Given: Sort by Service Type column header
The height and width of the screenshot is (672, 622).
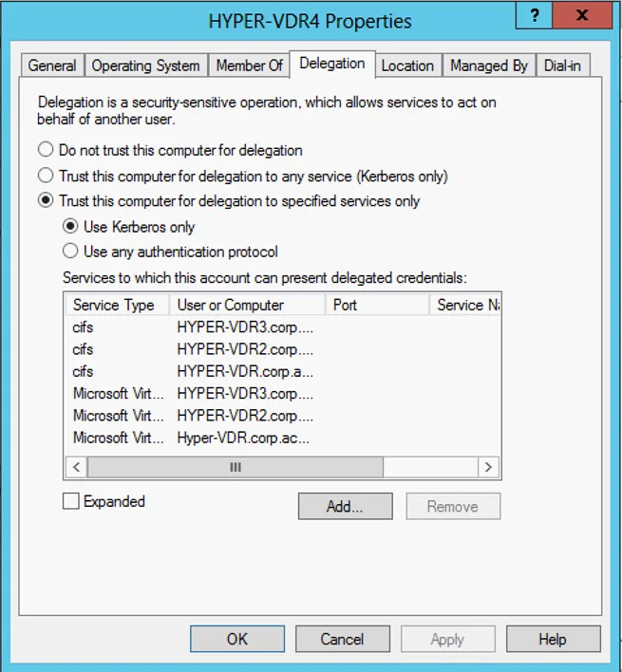Looking at the screenshot, I should [117, 305].
